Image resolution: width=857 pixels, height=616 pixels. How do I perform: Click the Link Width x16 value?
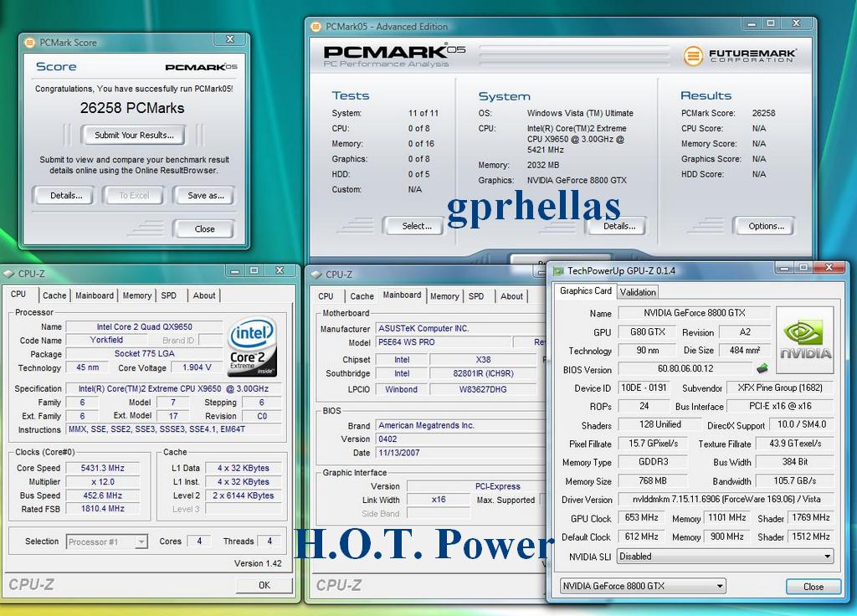click(x=439, y=500)
